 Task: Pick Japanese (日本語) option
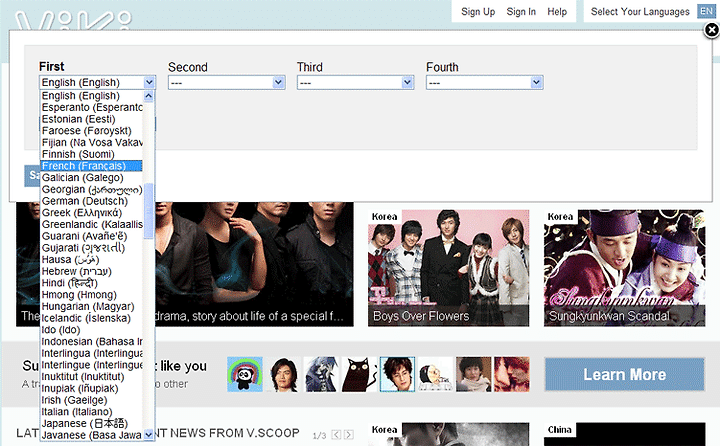[92, 423]
